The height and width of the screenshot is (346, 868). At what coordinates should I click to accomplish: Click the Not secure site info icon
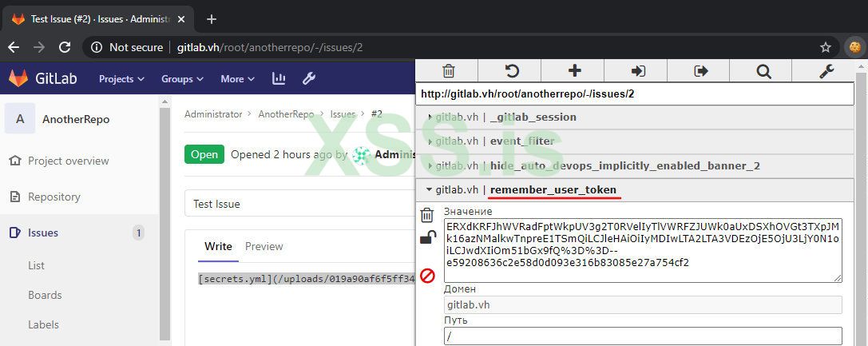97,48
